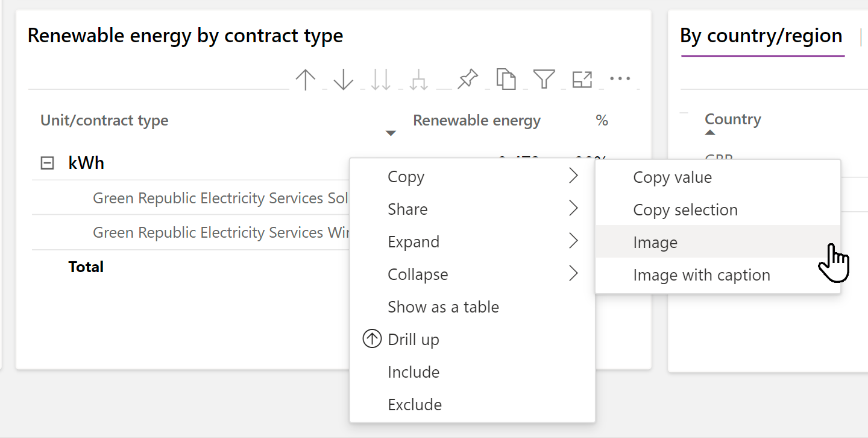Viewport: 868px width, 438px height.
Task: Open the Collapse submenu via its chevron
Action: (575, 273)
